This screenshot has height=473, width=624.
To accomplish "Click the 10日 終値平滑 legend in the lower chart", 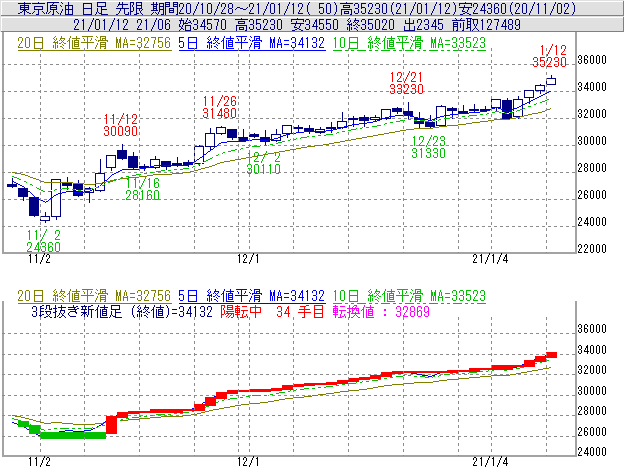I will pyautogui.click(x=409, y=296).
